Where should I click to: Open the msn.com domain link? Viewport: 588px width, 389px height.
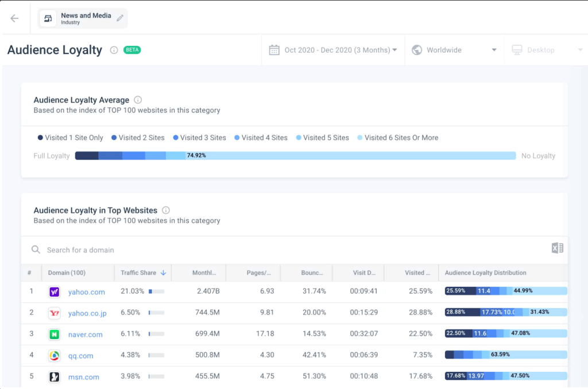[x=84, y=377]
